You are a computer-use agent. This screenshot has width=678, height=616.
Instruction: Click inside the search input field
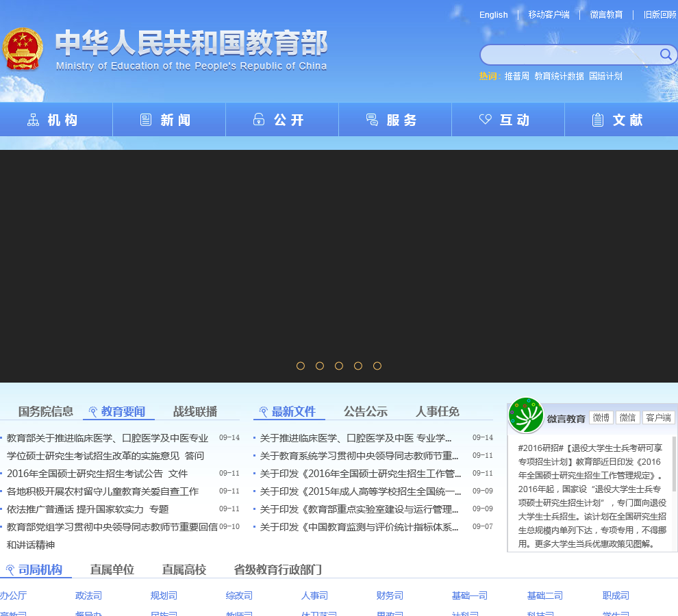[568, 55]
